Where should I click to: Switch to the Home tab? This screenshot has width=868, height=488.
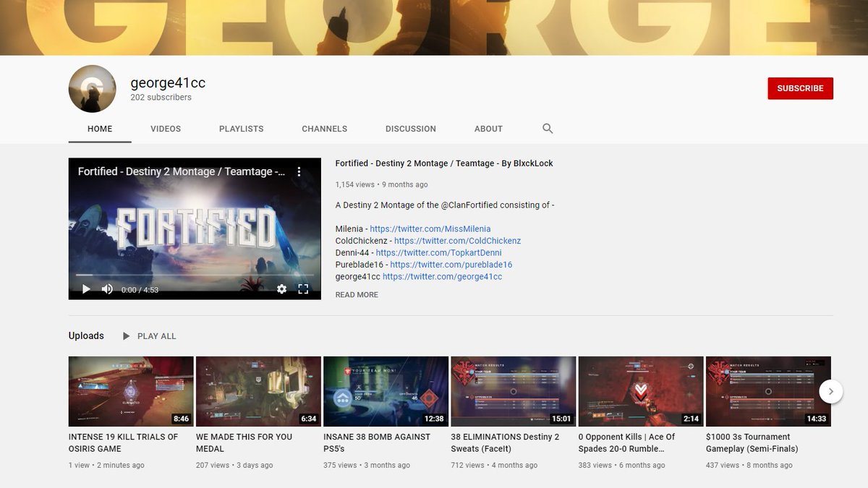100,129
